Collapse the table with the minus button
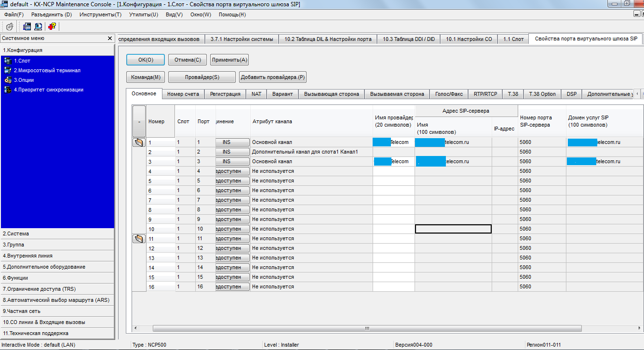This screenshot has height=350, width=644. [x=139, y=122]
